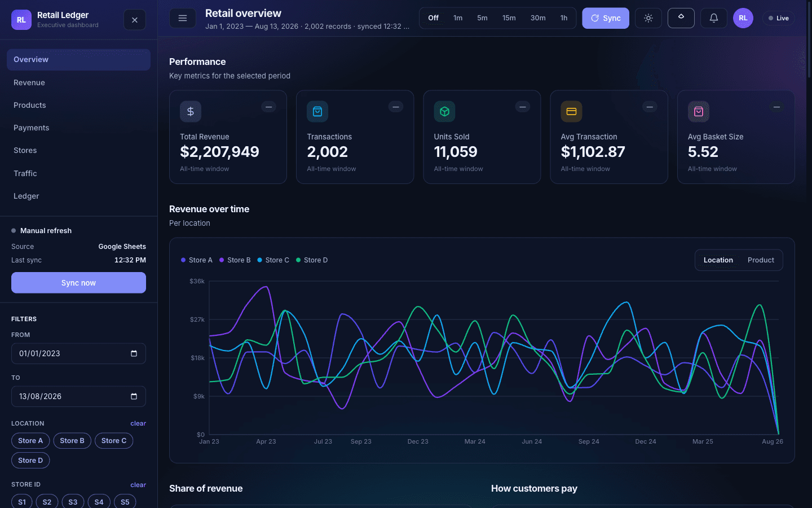Click the dollar icon on Total Revenue card
This screenshot has height=508, width=812.
pos(191,111)
